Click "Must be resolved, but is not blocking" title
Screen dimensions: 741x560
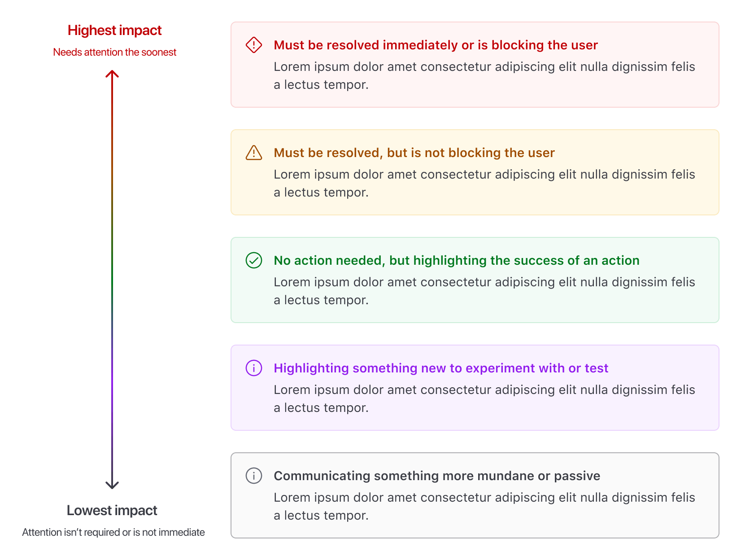click(x=414, y=153)
